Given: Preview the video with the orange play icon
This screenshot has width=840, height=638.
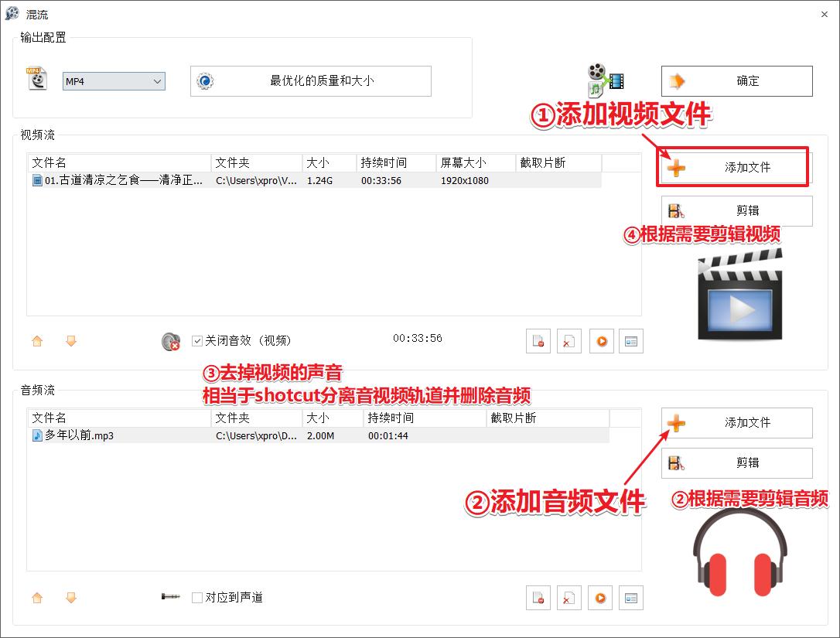Looking at the screenshot, I should [x=601, y=341].
